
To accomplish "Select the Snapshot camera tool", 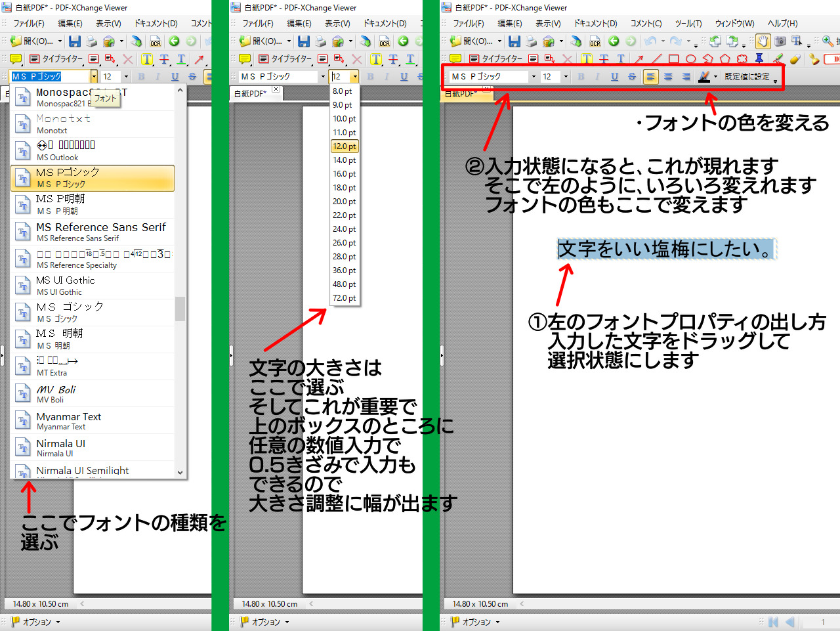I will pos(780,41).
